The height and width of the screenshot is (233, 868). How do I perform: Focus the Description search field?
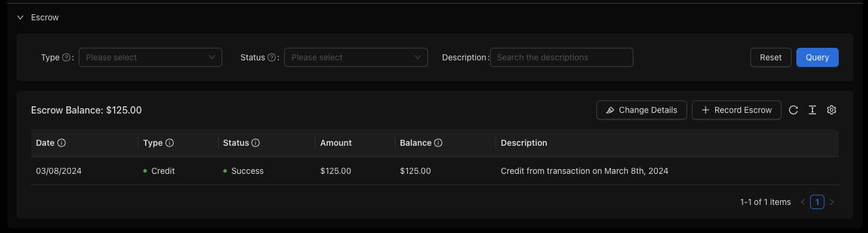pyautogui.click(x=562, y=57)
